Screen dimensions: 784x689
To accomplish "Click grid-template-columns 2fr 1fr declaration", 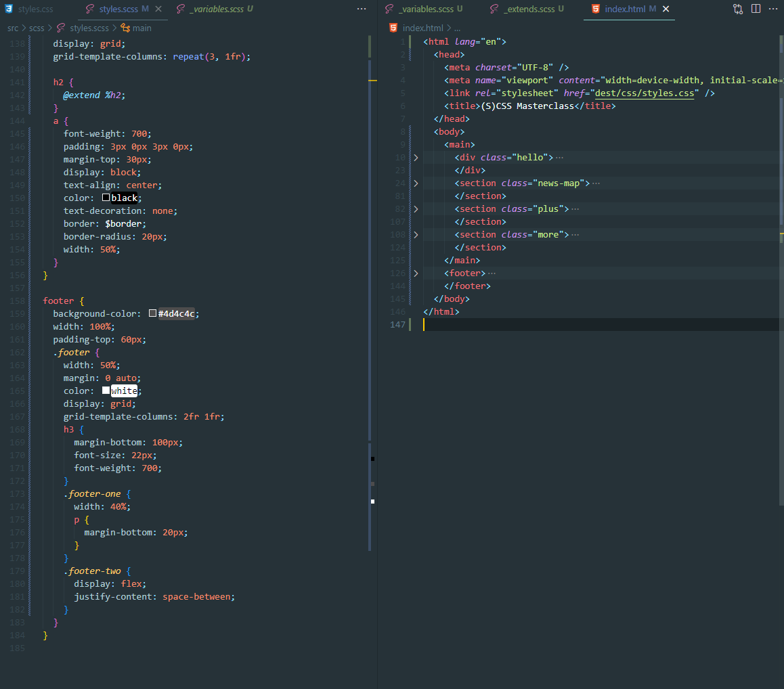I will [144, 416].
